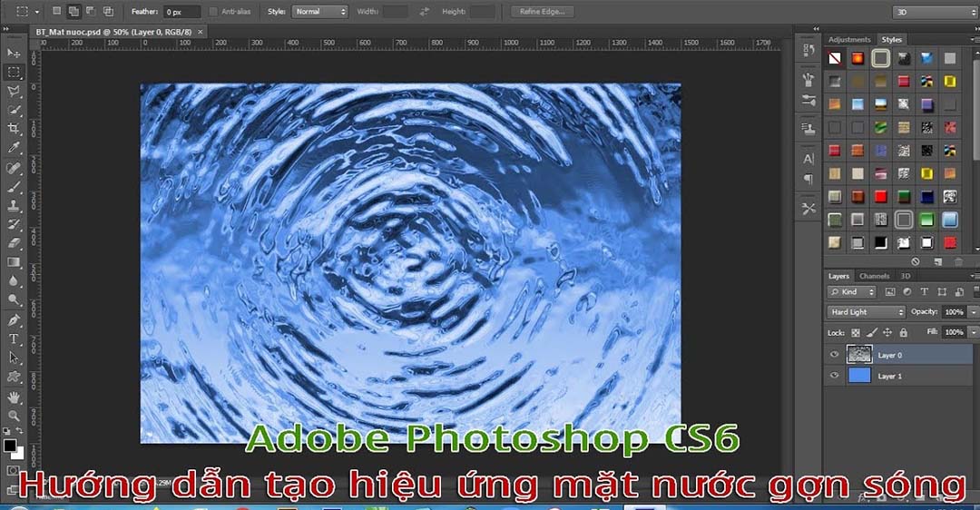Viewport: 980px width, 510px height.
Task: Toggle Lock all padlock icon
Action: (x=903, y=332)
